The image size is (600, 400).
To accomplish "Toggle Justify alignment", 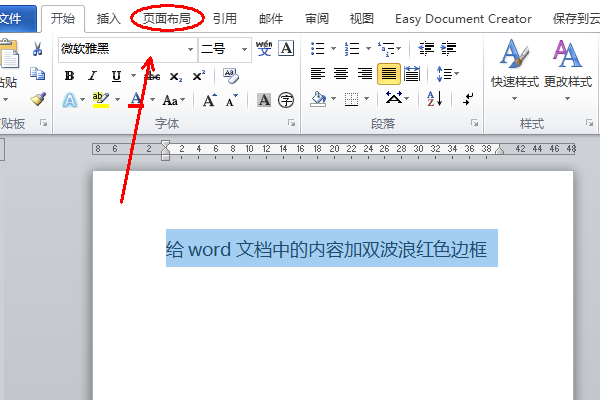I will (389, 73).
